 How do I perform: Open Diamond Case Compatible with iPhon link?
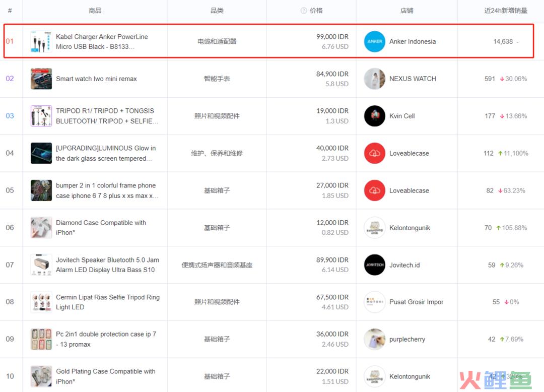(x=101, y=228)
